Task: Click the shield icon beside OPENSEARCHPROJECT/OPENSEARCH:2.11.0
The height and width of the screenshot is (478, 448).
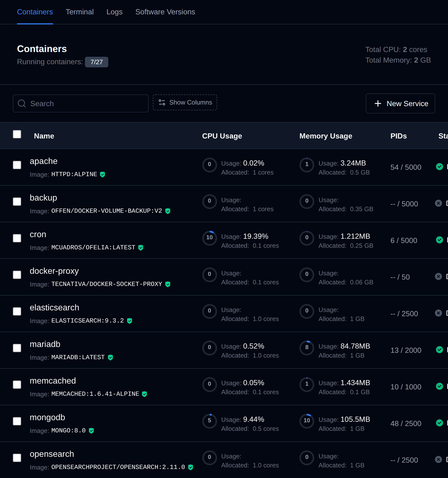Action: tap(191, 467)
